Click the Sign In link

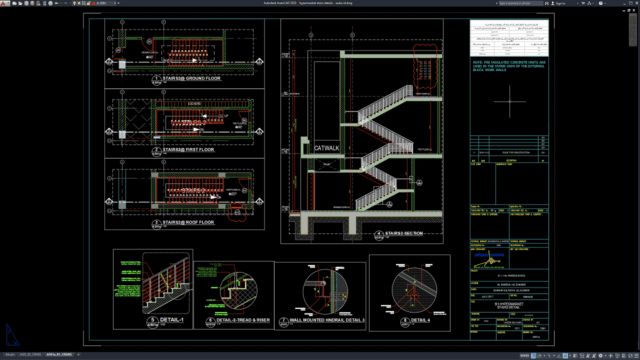tap(561, 3)
